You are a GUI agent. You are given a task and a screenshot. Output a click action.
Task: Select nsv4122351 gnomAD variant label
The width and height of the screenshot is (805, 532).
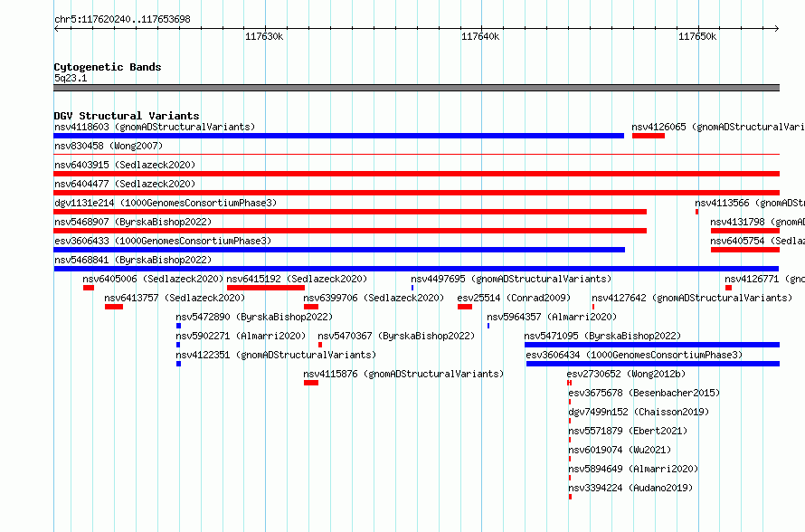click(x=276, y=355)
